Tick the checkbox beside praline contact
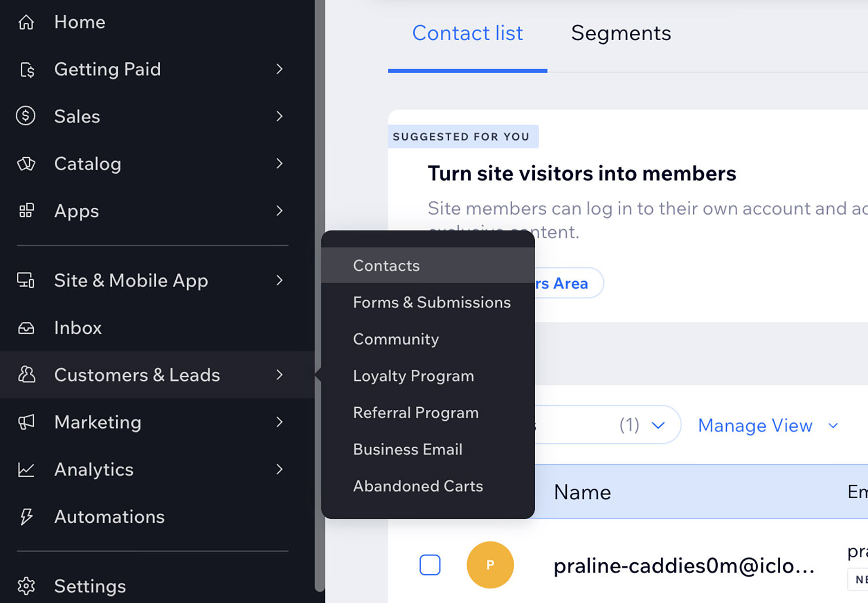 click(430, 565)
